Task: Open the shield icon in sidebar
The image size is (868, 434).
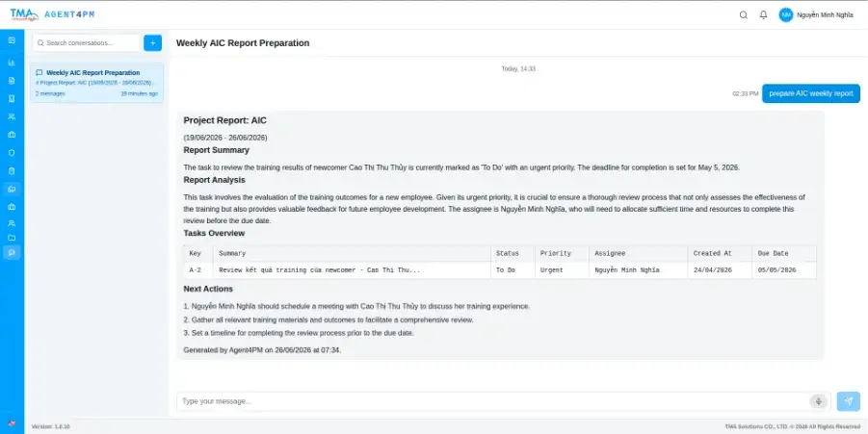Action: (x=12, y=153)
